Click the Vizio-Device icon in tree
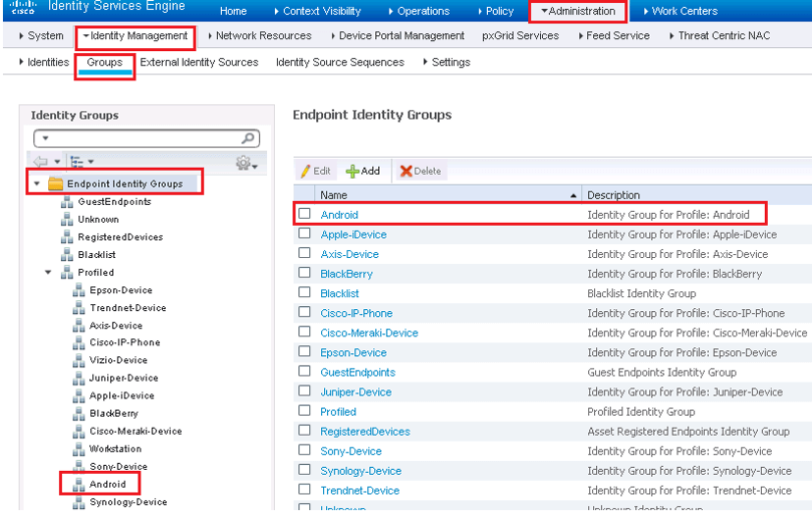 (x=79, y=360)
